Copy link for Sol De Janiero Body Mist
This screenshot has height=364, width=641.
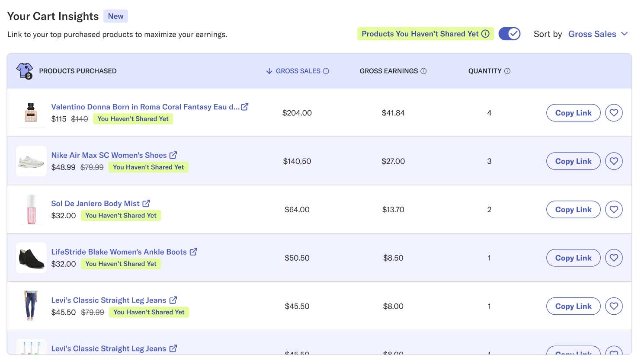pos(573,210)
